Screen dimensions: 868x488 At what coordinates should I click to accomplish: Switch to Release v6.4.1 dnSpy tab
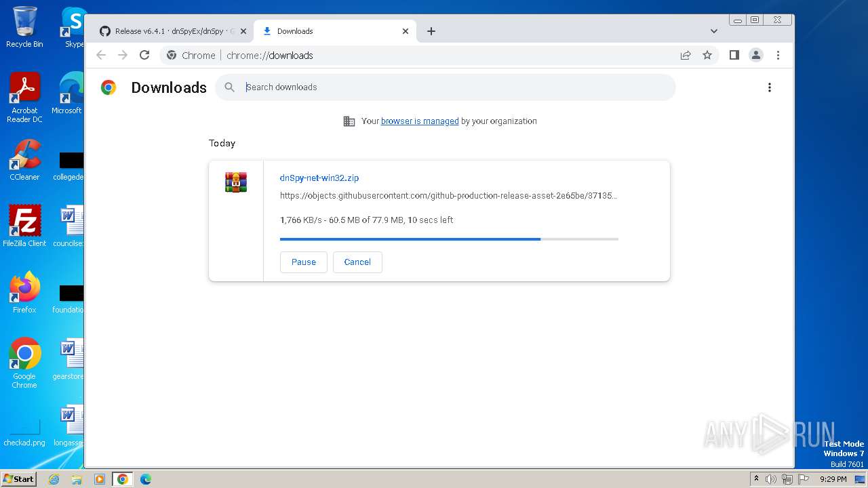pos(173,31)
